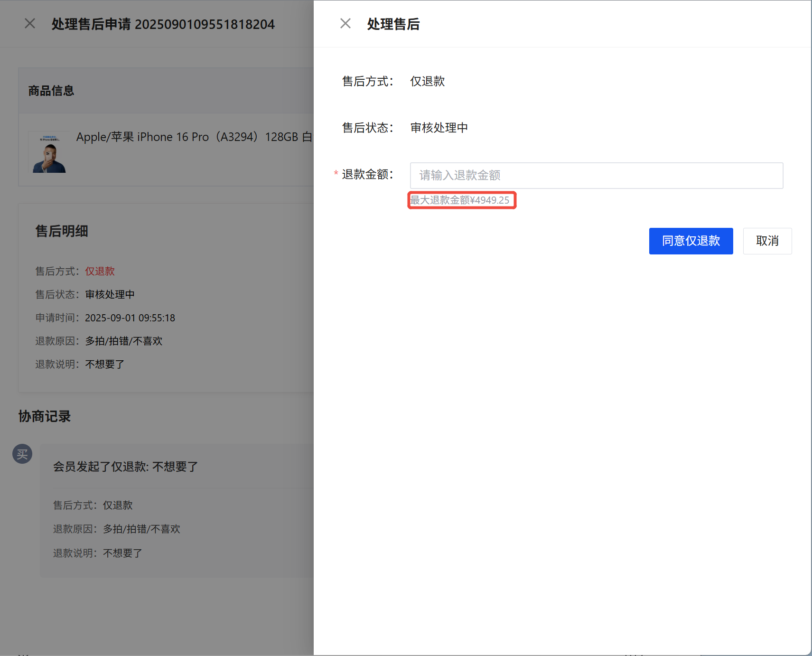This screenshot has width=812, height=656.
Task: Click the red 仅退款 text in 售后明细
Action: [100, 271]
